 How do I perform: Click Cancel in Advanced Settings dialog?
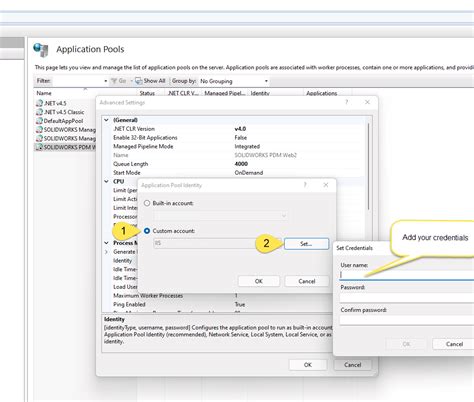[353, 365]
